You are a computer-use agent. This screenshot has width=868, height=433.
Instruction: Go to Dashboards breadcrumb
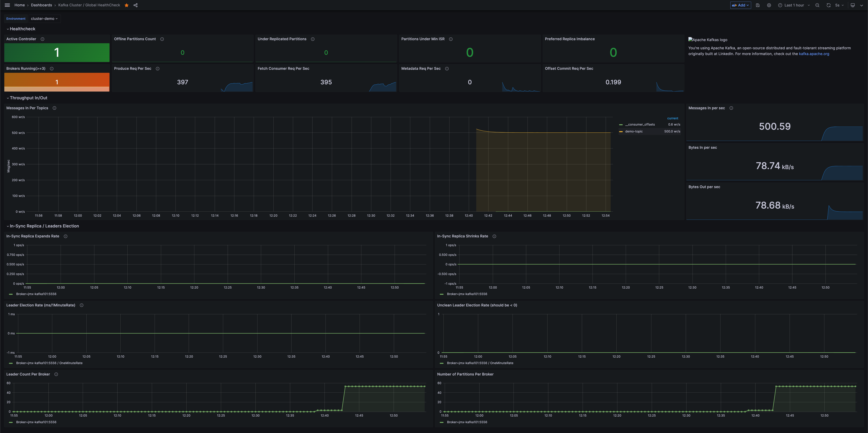click(41, 5)
